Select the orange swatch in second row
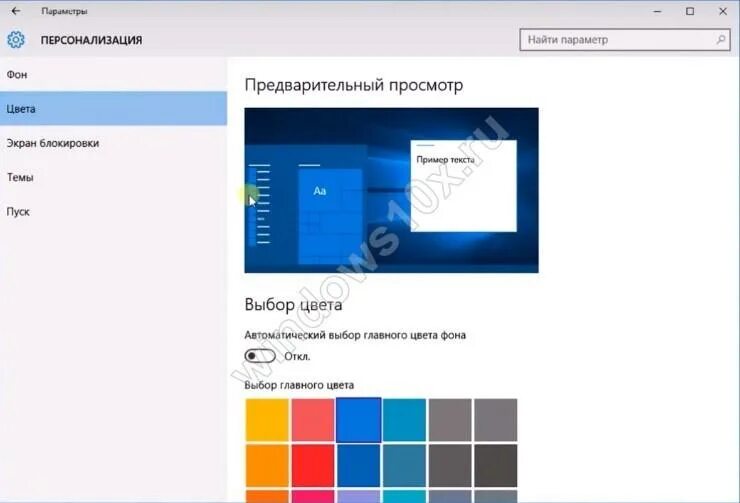This screenshot has width=740, height=503. 267,465
